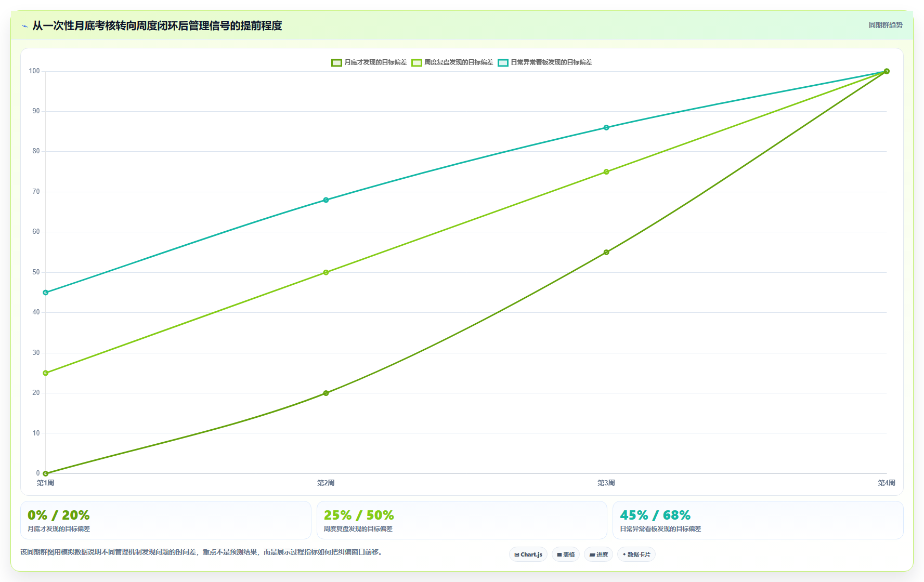Toggle legend swatch for 日常异常看板发现的目标偏差

point(503,62)
